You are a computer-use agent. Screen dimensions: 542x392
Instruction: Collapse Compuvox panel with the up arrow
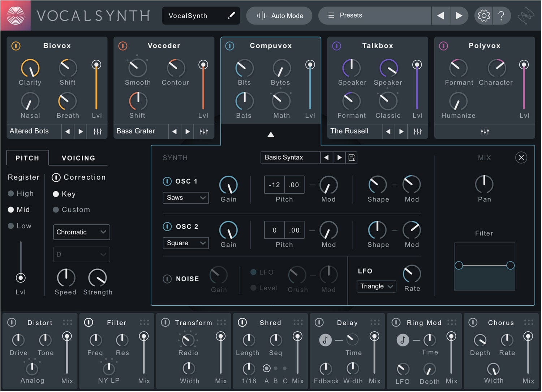pyautogui.click(x=271, y=135)
